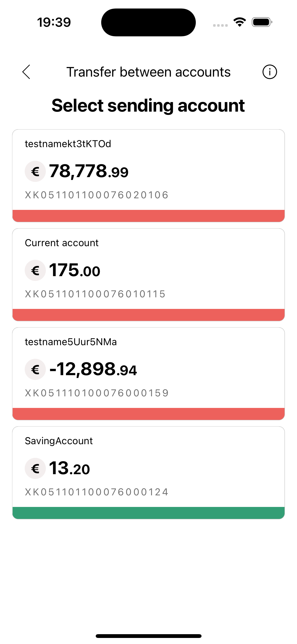Select the Current account label
This screenshot has height=644, width=297.
pyautogui.click(x=62, y=243)
